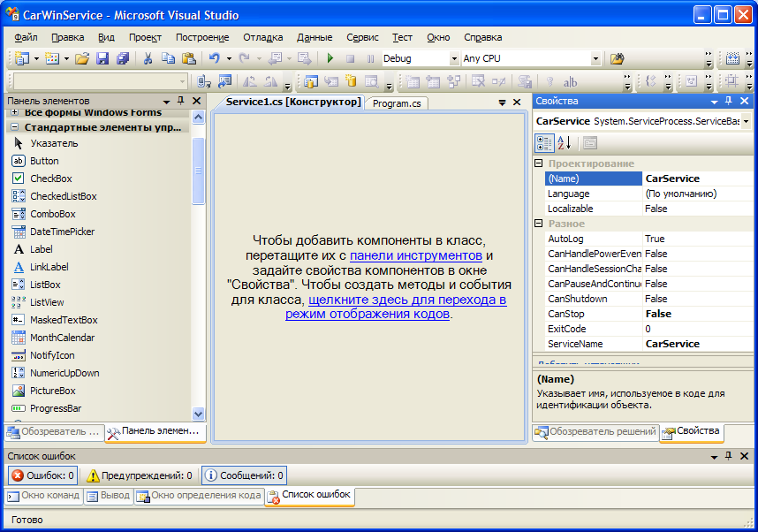The image size is (758, 532).
Task: Click the Add New Item toolbar icon
Action: (x=52, y=58)
